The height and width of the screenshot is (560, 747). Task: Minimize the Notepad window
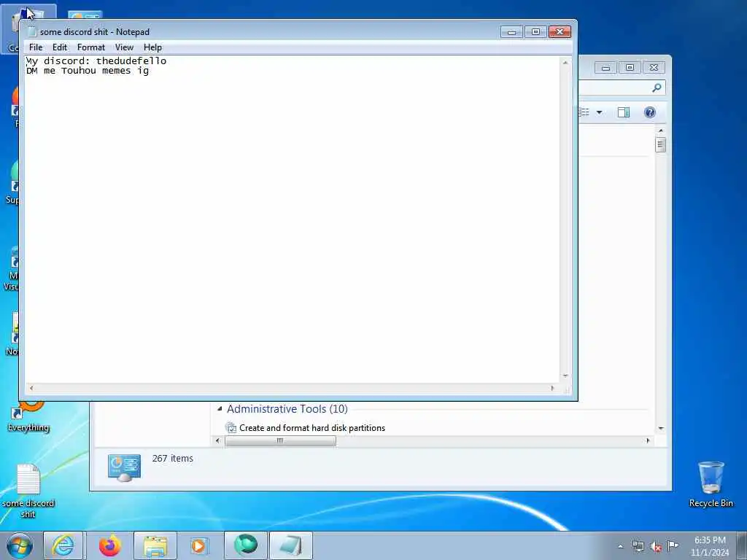point(511,32)
